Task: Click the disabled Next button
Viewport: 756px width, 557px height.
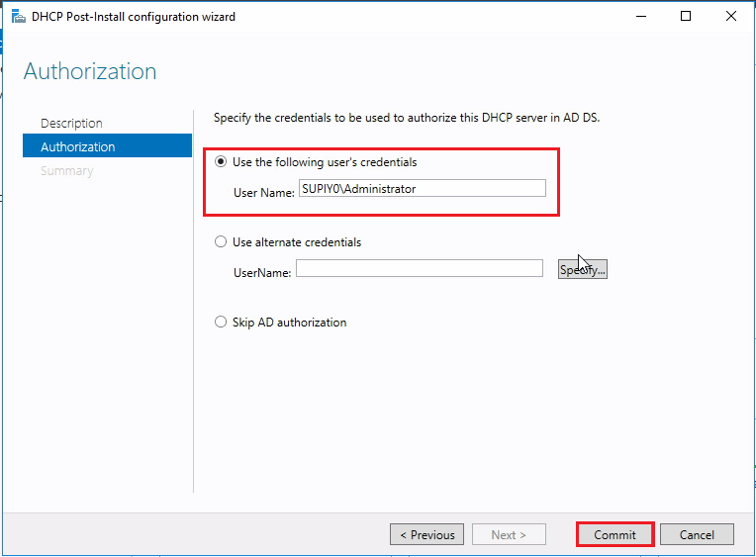Action: point(509,534)
